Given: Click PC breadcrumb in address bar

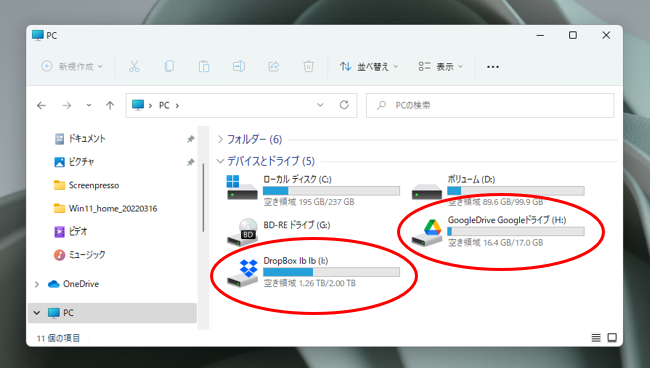Looking at the screenshot, I should pos(164,106).
